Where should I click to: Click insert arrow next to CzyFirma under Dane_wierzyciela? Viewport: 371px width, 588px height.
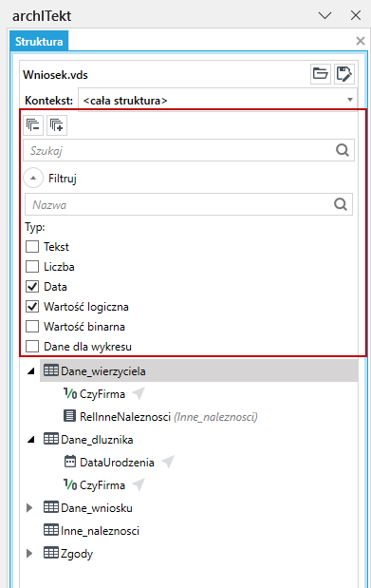139,393
